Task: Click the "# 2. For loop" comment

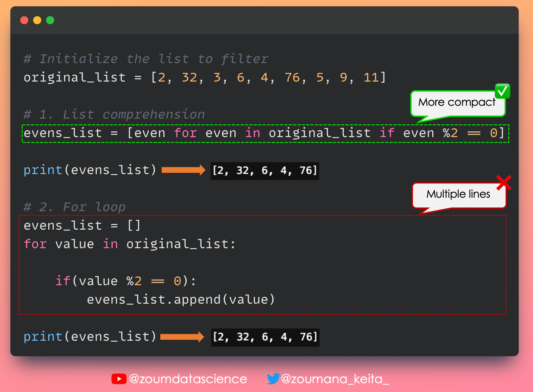Action: (75, 207)
